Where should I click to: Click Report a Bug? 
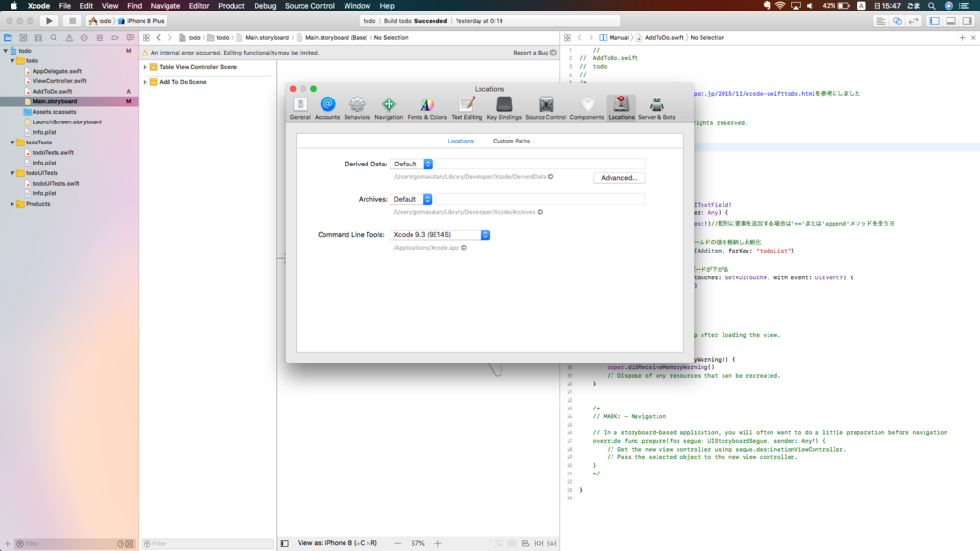[x=534, y=53]
